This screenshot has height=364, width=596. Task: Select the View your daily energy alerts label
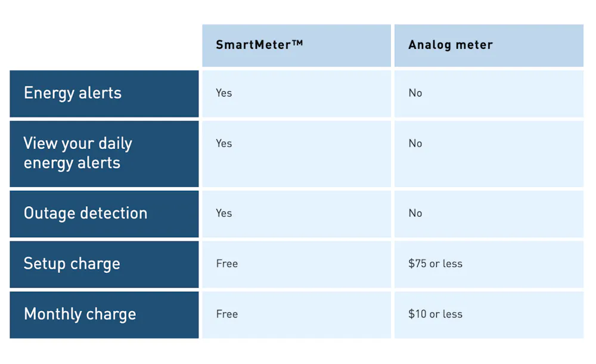point(104,154)
